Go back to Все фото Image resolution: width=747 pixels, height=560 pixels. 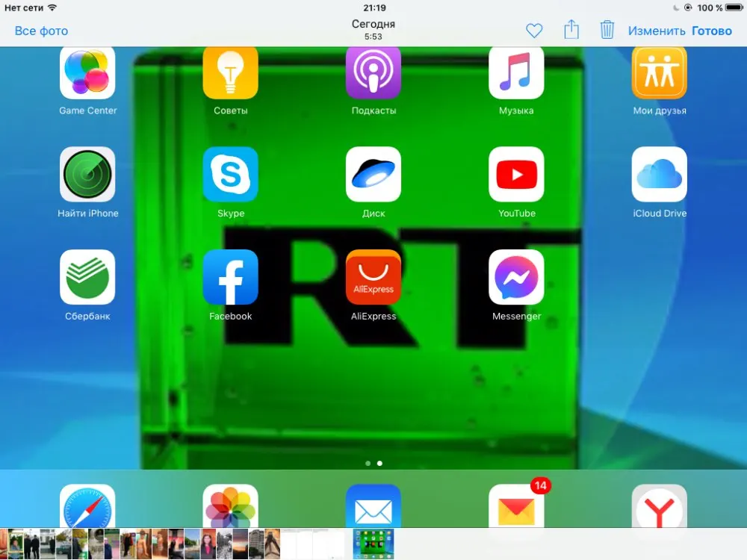tap(41, 31)
